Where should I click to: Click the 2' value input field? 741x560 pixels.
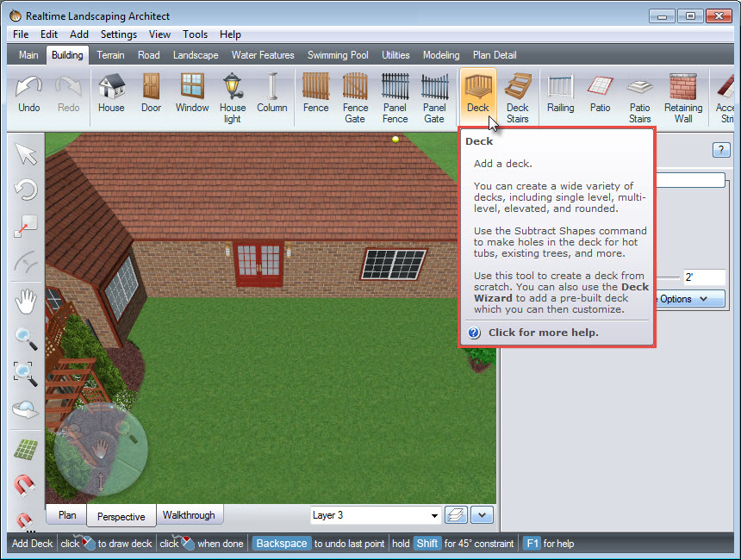tap(704, 277)
